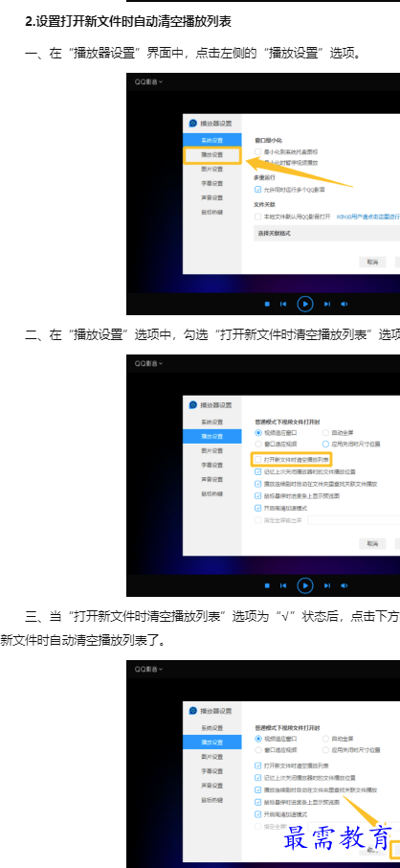Select 声音设置 tab in the third image

click(x=211, y=786)
